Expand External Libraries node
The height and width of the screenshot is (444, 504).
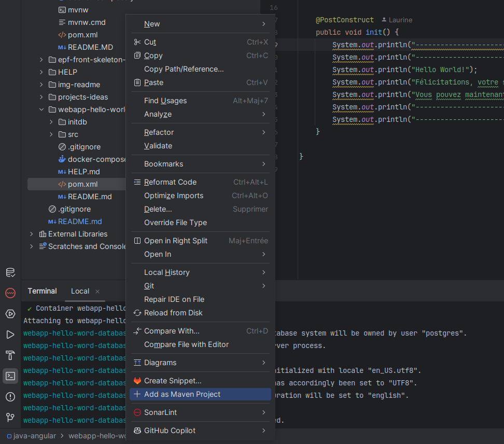31,234
